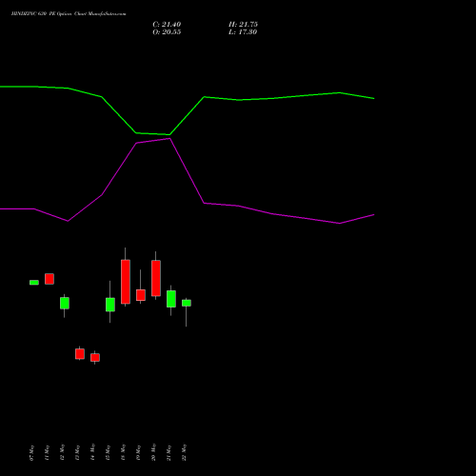Viewport: 476px width, 476px height.
Task: Click the red candle for 11 May
Action: 50,279
